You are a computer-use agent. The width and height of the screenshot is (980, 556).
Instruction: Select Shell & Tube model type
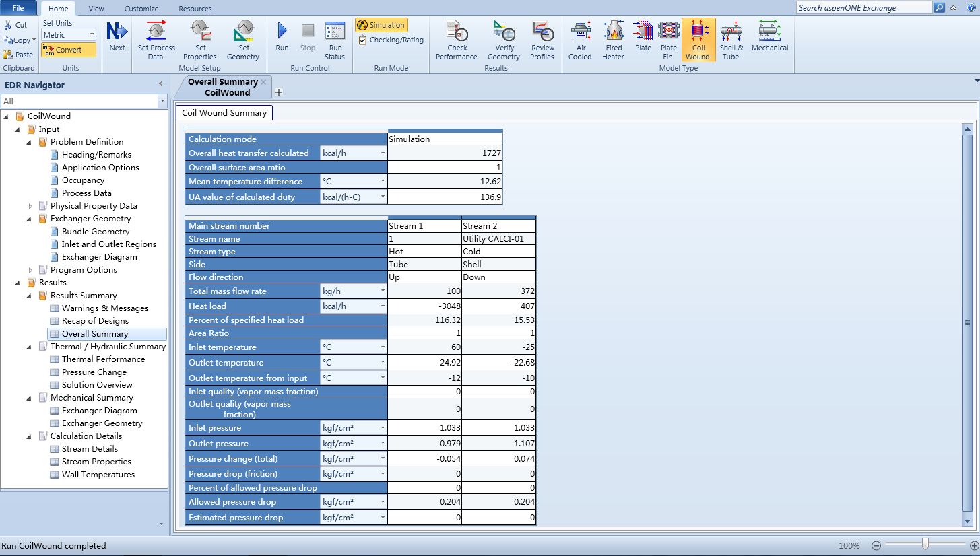(x=731, y=40)
